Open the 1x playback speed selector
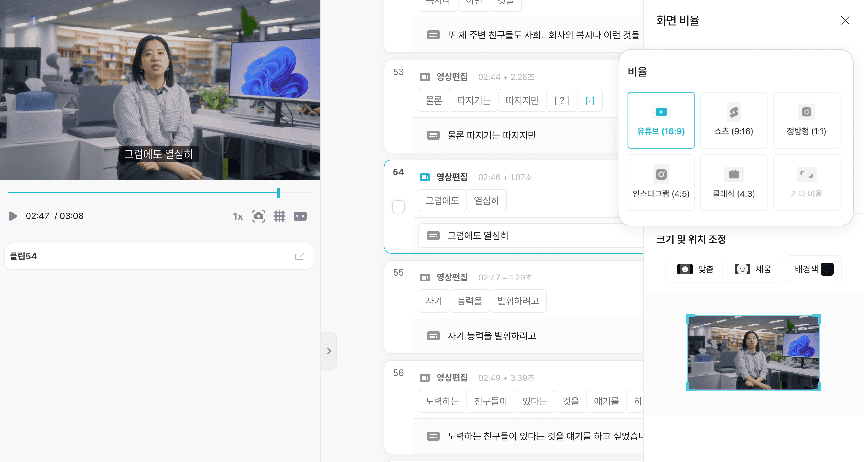Viewport: 868px width, 462px height. (238, 216)
